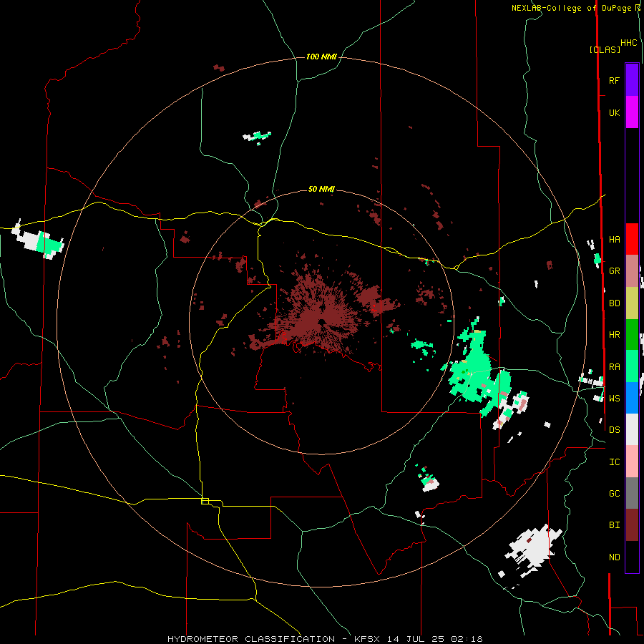This screenshot has width=644, height=644.
Task: Click the '100 NMI' range ring label
Action: pyautogui.click(x=321, y=57)
